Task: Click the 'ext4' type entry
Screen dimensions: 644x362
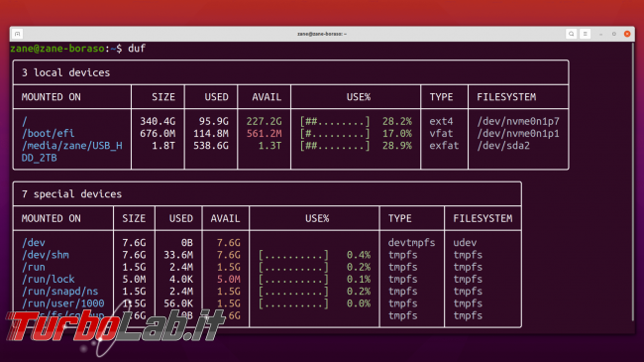Action: (x=441, y=121)
